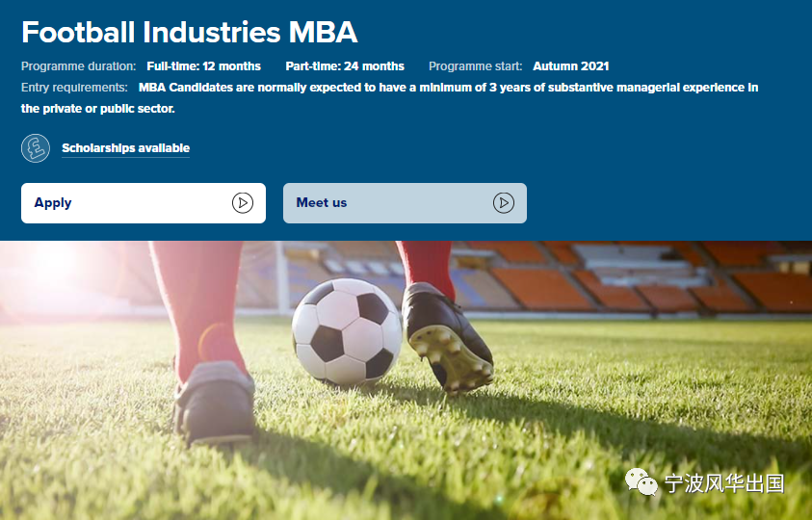Click the arrow icon in Meet us button
Viewport: 812px width, 520px height.
point(504,203)
